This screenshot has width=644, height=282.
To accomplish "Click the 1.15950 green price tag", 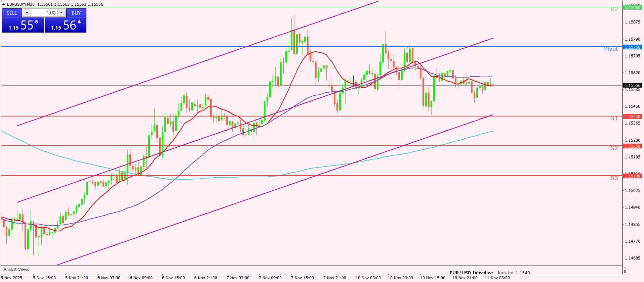I will coord(632,7).
